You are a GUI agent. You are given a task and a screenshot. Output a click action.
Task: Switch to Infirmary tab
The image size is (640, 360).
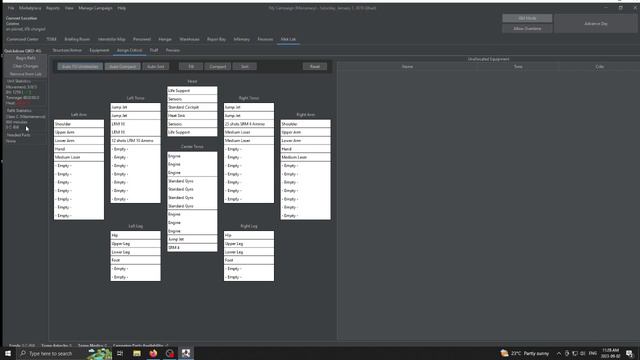point(242,39)
